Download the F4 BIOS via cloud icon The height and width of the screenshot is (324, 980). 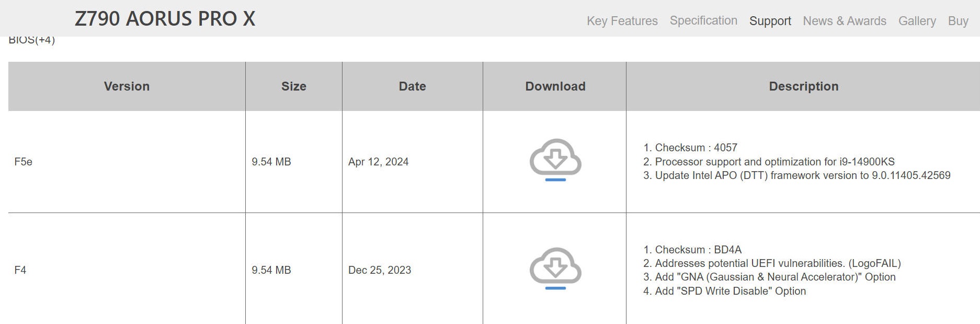555,267
